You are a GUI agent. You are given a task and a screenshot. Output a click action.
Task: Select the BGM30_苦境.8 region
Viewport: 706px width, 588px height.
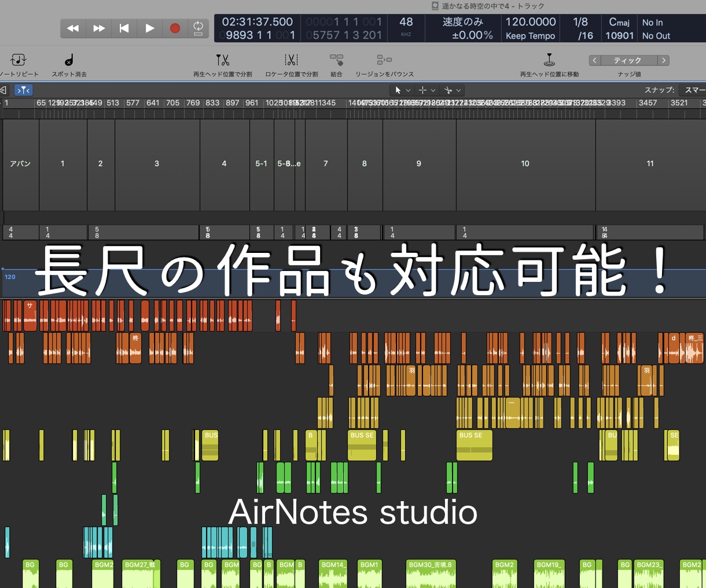coord(431,574)
